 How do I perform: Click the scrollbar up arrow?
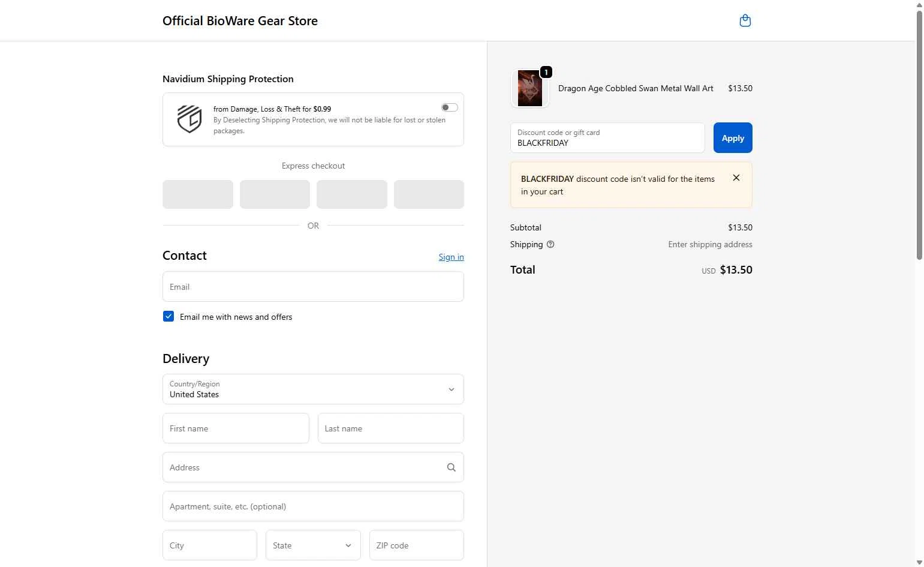coord(919,5)
